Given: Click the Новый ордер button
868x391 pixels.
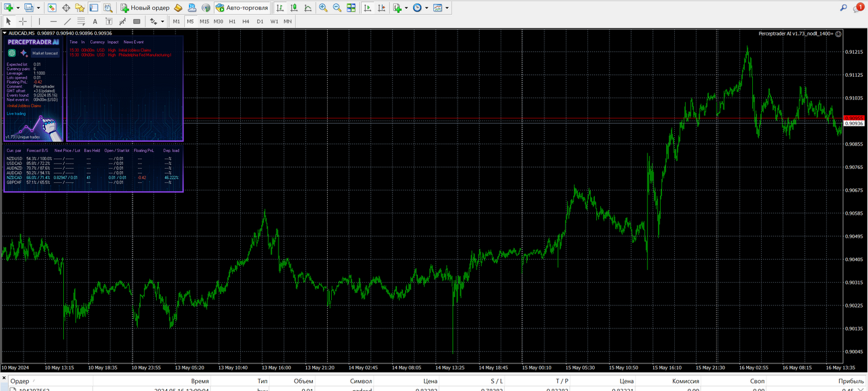Looking at the screenshot, I should [145, 8].
